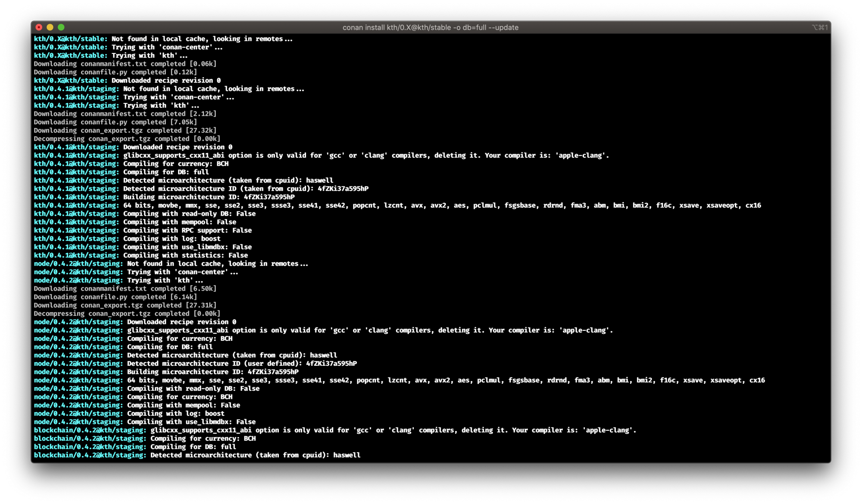
Task: Click node/0.4.2@kth/staging 'Compiling with mempool: False'
Action: coord(137,405)
